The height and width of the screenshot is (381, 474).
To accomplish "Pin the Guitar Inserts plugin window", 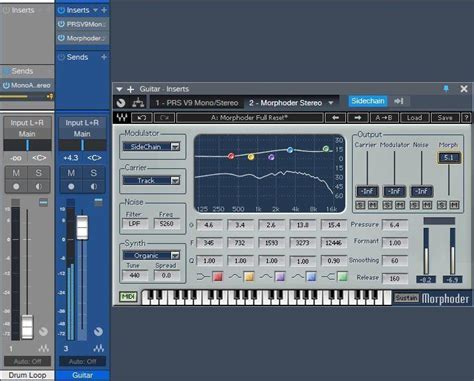I will [x=446, y=89].
